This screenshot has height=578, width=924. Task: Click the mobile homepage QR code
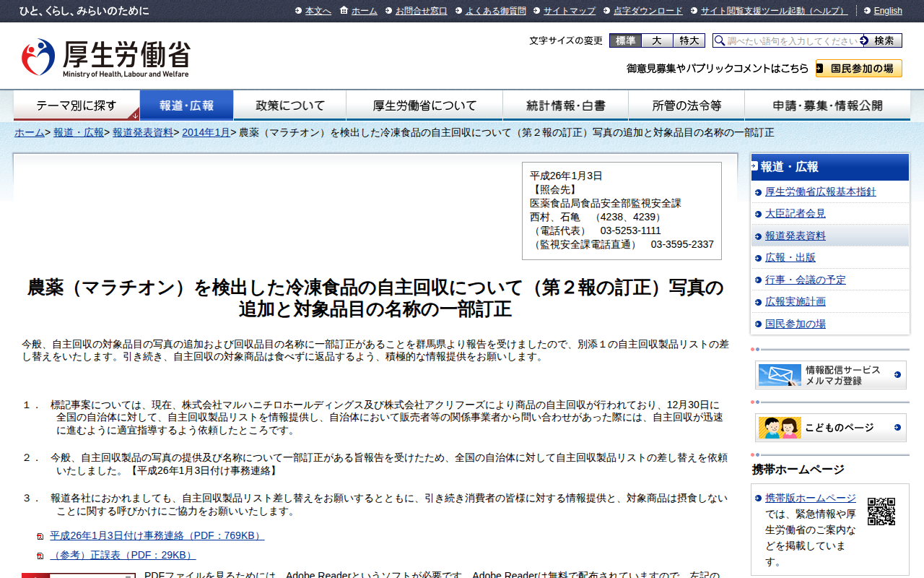pyautogui.click(x=881, y=511)
